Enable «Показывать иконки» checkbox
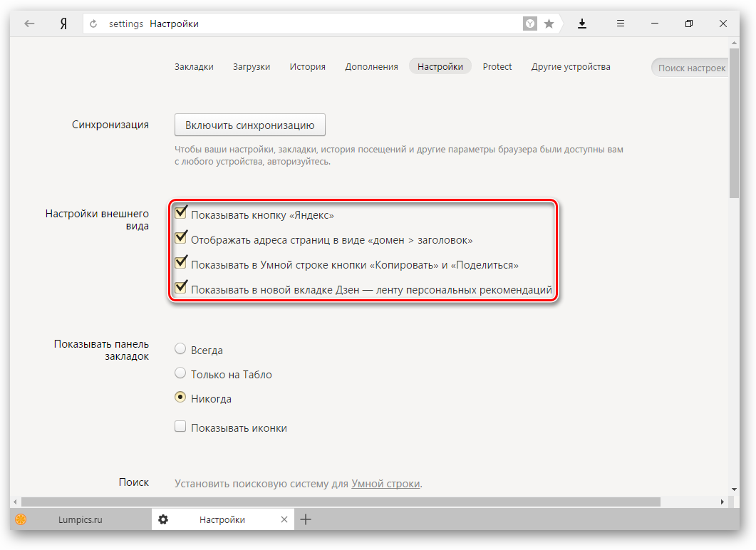 (181, 427)
